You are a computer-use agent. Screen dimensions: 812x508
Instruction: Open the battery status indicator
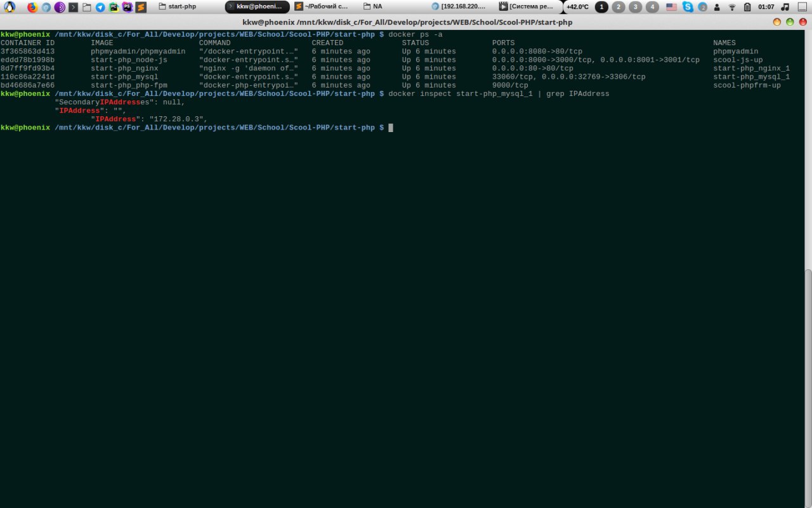pyautogui.click(x=747, y=7)
